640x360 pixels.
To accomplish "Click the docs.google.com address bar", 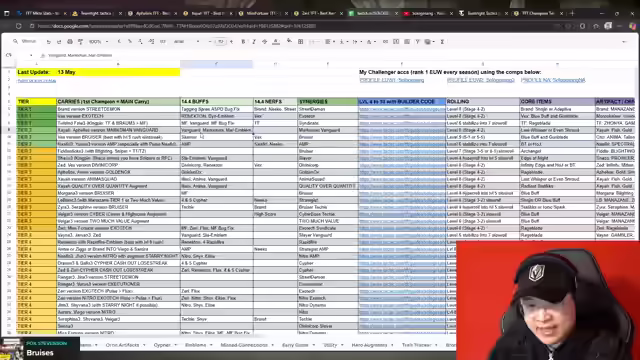I will [177, 26].
